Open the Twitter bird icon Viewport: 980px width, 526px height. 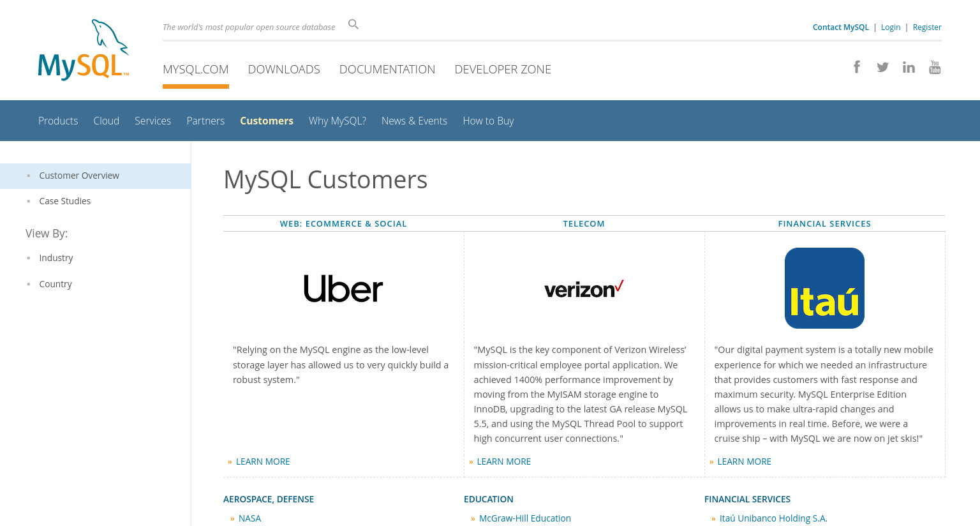[x=883, y=67]
